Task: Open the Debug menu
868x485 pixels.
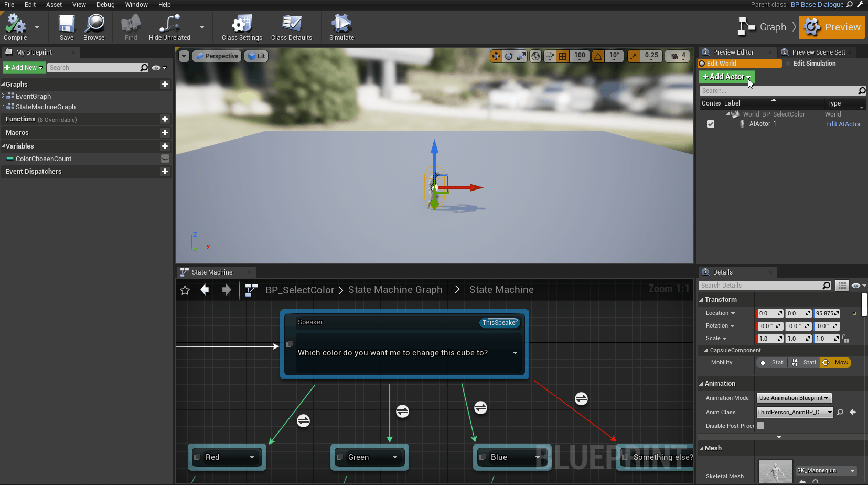Action: pyautogui.click(x=105, y=5)
